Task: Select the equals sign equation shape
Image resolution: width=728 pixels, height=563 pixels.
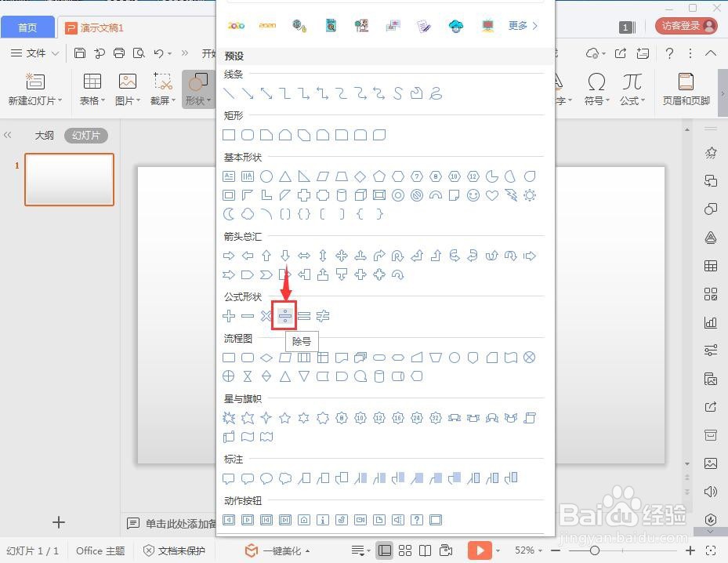Action: pyautogui.click(x=303, y=316)
